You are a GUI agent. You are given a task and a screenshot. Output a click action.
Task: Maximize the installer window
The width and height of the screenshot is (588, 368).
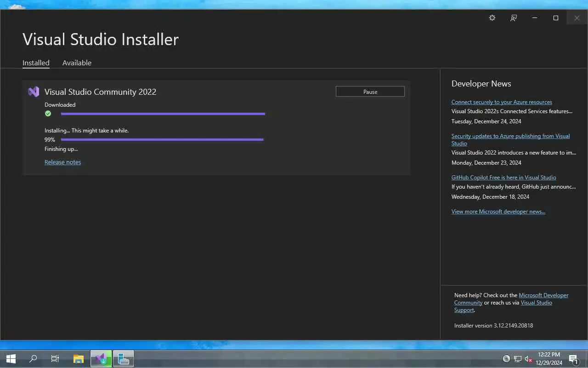(556, 18)
